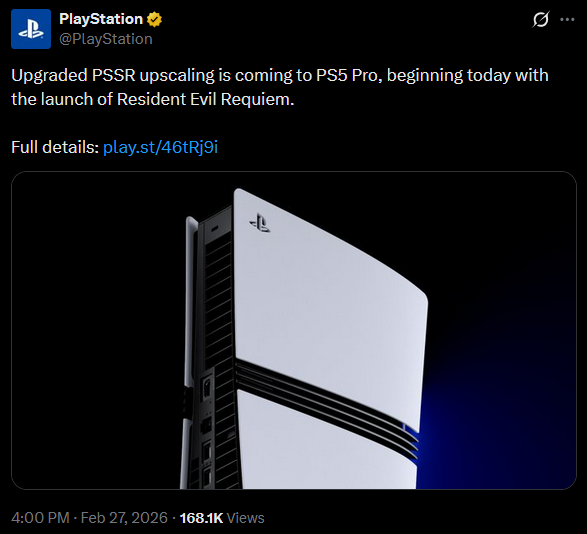
Task: Follow the play.st/46tRj9i link
Action: pos(160,147)
